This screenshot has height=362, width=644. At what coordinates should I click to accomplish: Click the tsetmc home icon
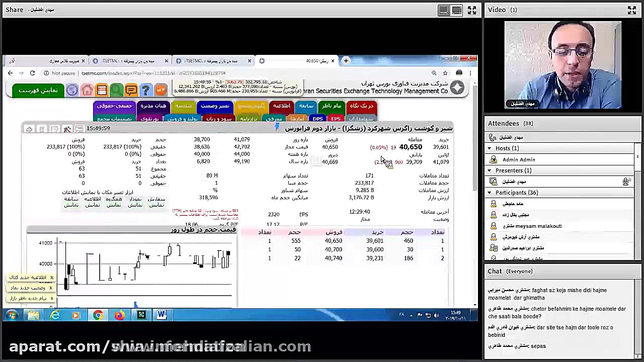point(87,90)
